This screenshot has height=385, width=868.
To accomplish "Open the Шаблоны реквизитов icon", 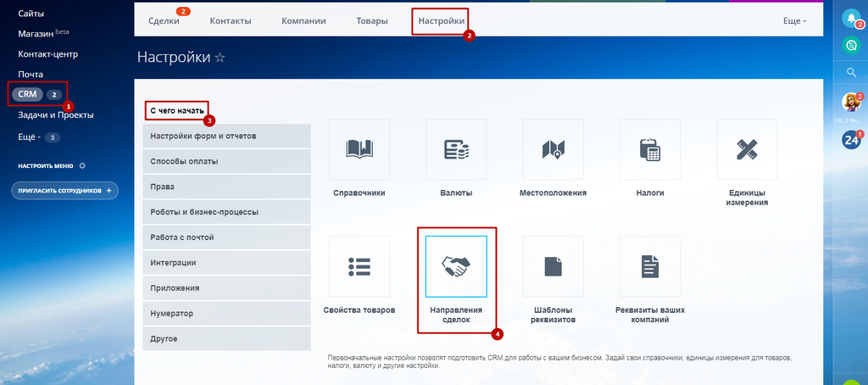I will tap(553, 266).
